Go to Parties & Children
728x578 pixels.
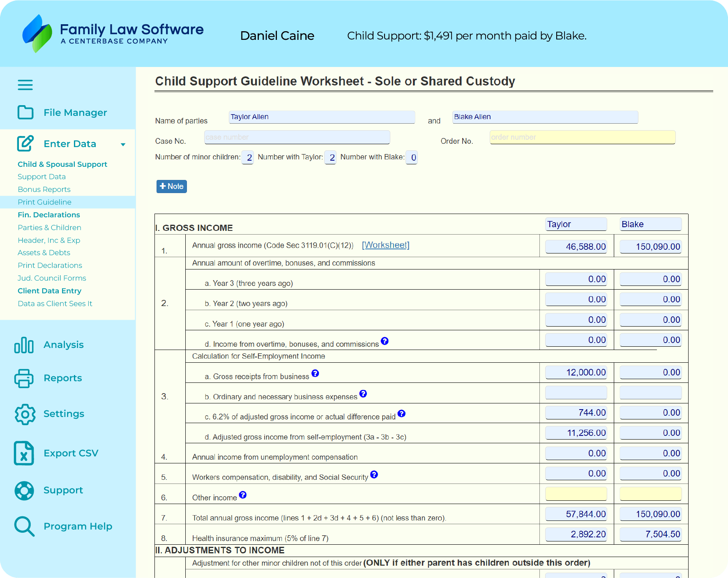(49, 228)
